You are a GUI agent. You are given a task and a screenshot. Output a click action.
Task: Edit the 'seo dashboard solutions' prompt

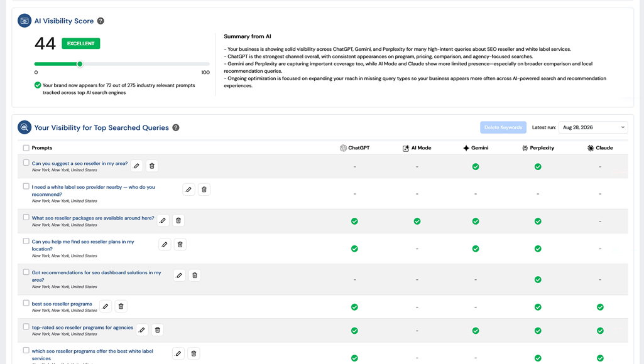180,276
